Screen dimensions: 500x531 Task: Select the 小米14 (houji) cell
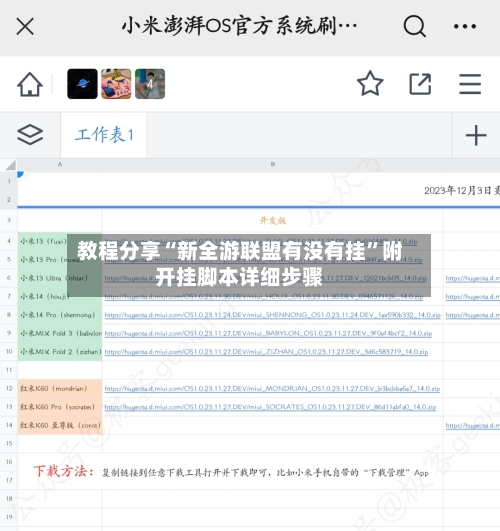click(x=60, y=296)
